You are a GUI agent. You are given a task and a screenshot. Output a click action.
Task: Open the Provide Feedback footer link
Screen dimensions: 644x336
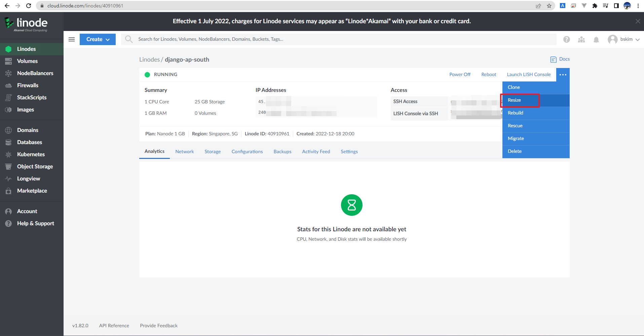[x=159, y=326]
